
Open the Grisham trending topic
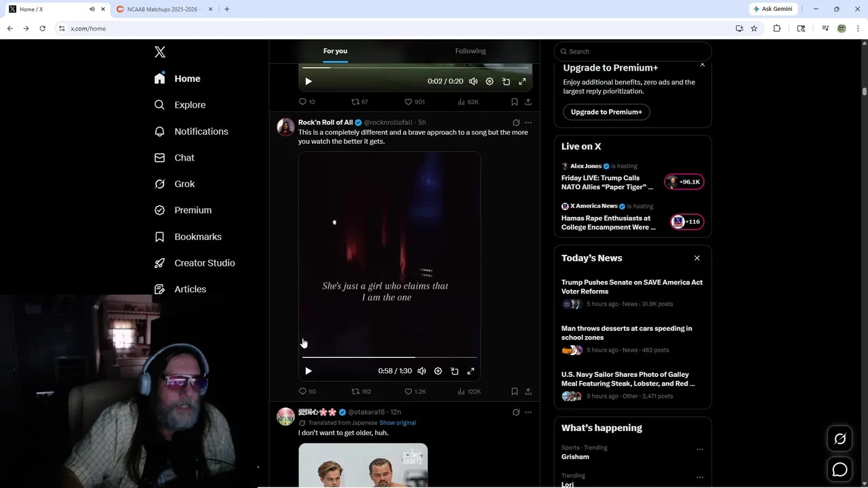click(x=575, y=457)
